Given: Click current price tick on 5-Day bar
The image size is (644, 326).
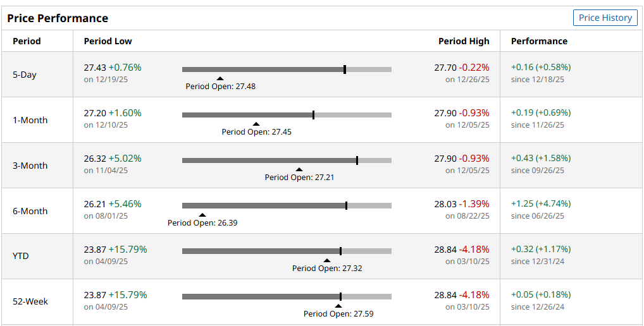Looking at the screenshot, I should (345, 69).
